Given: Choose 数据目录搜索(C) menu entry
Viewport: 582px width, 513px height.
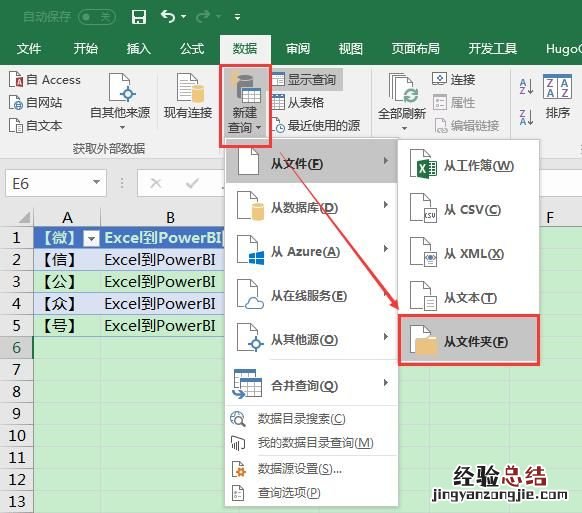Looking at the screenshot, I should pos(311,419).
